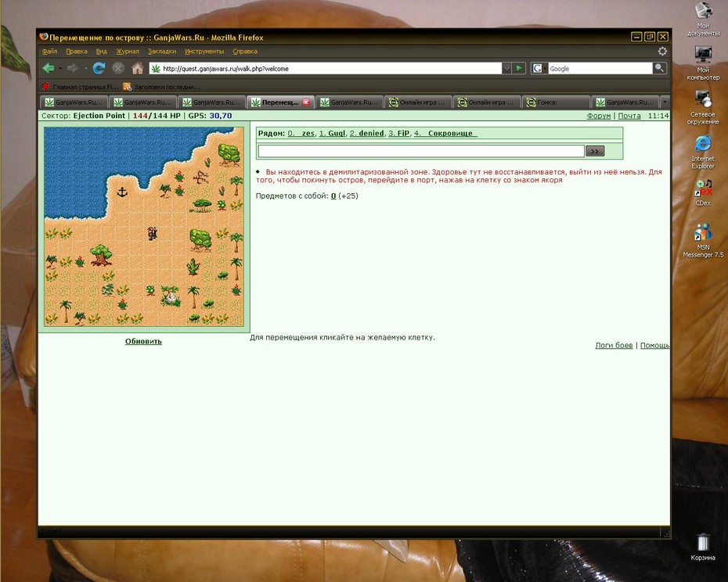Click the white rock tile on the map
The width and height of the screenshot is (728, 582).
tap(171, 298)
